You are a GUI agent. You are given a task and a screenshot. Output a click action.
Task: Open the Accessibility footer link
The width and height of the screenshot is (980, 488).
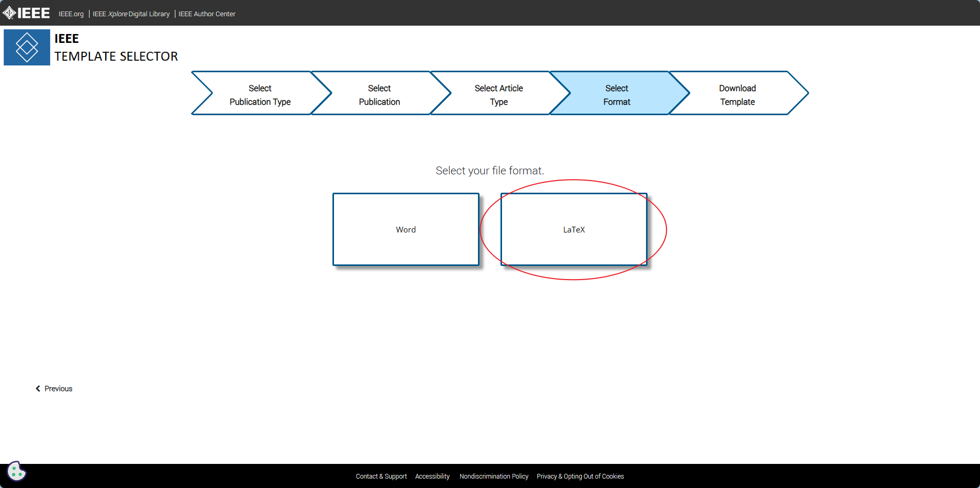click(x=432, y=476)
